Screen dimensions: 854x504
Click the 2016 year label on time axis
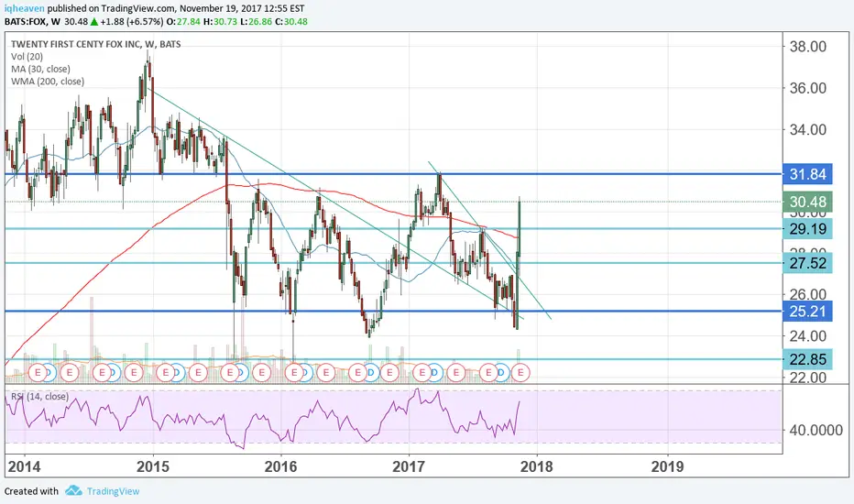[281, 466]
